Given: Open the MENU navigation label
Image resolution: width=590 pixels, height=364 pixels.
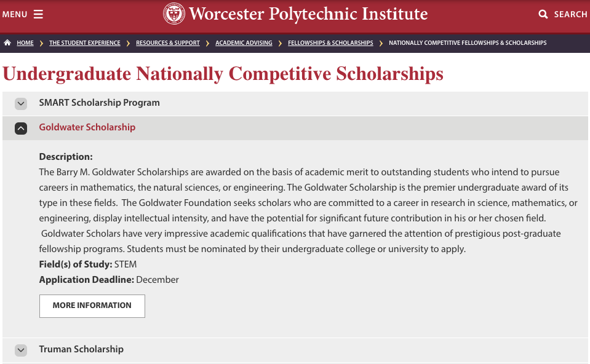Looking at the screenshot, I should (15, 14).
